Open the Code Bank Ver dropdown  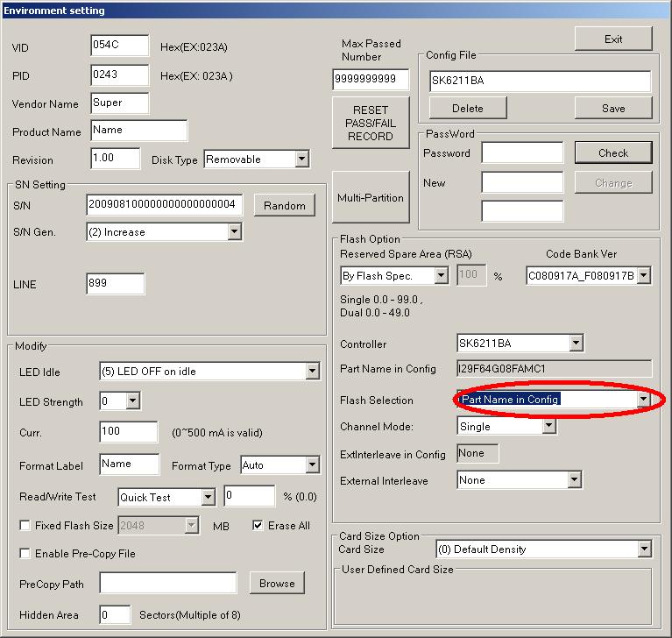643,276
